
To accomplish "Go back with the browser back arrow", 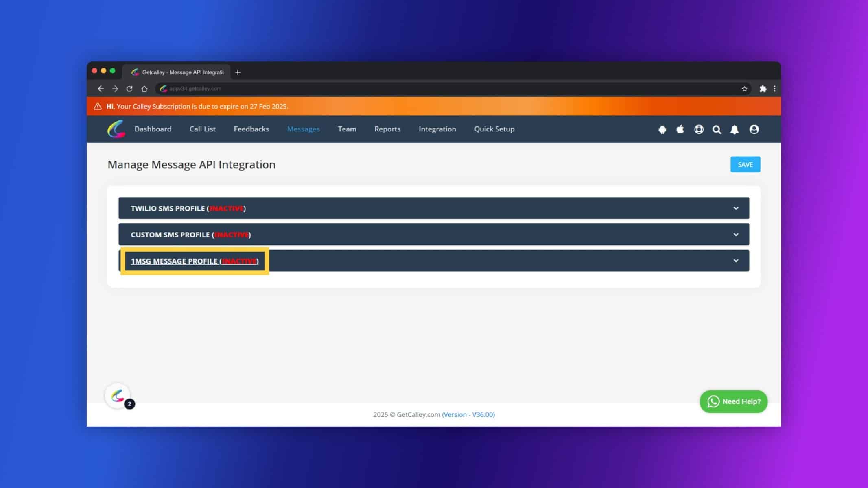I will [x=101, y=89].
